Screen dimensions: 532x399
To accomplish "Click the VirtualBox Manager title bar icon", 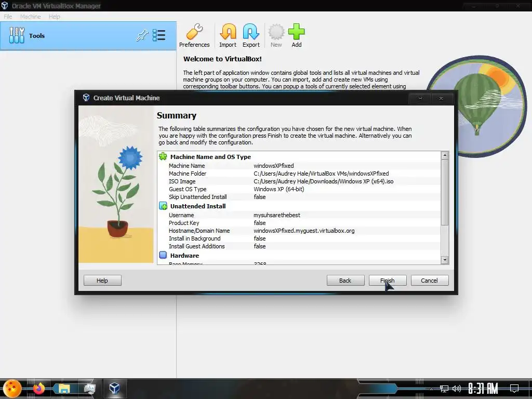I will tap(4, 5).
